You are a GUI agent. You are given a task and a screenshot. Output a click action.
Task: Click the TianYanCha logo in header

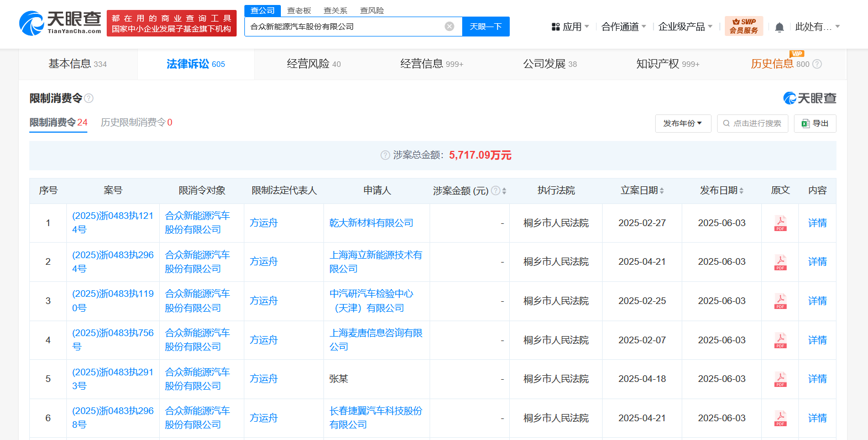pyautogui.click(x=60, y=23)
